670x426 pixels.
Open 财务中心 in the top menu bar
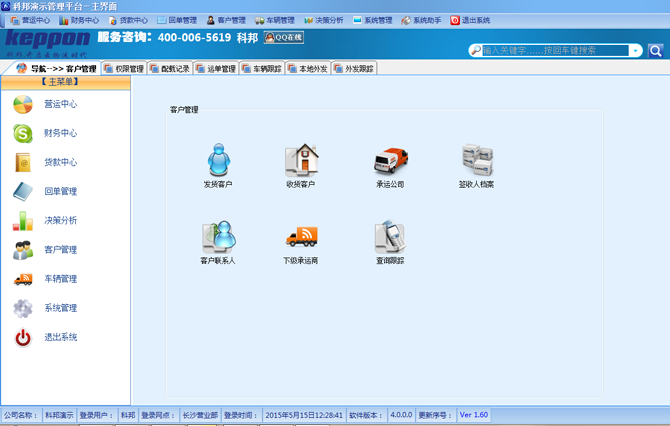coord(79,20)
